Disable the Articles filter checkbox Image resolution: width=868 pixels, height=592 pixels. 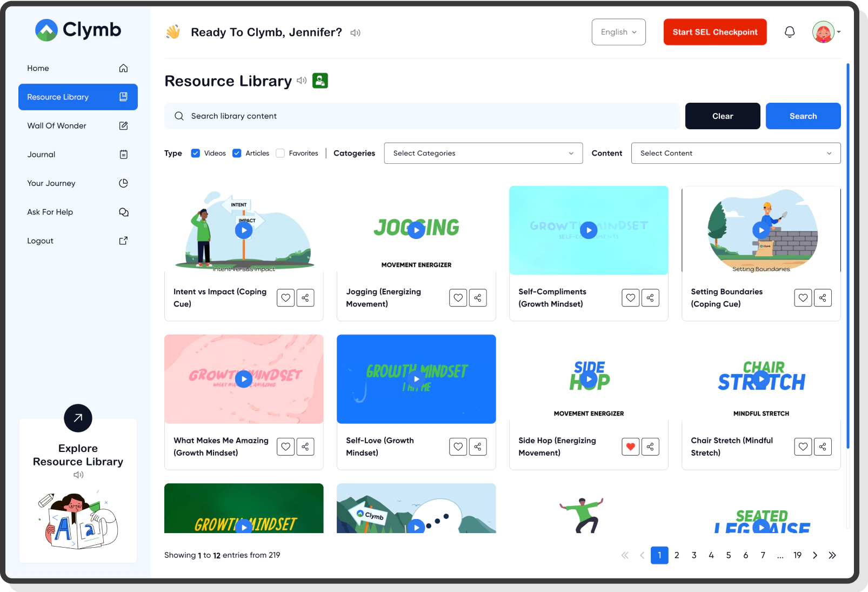click(x=237, y=153)
